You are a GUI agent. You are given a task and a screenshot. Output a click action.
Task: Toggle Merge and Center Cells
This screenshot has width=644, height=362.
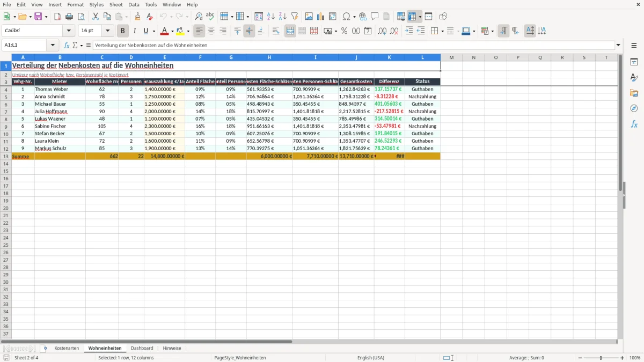(290, 31)
